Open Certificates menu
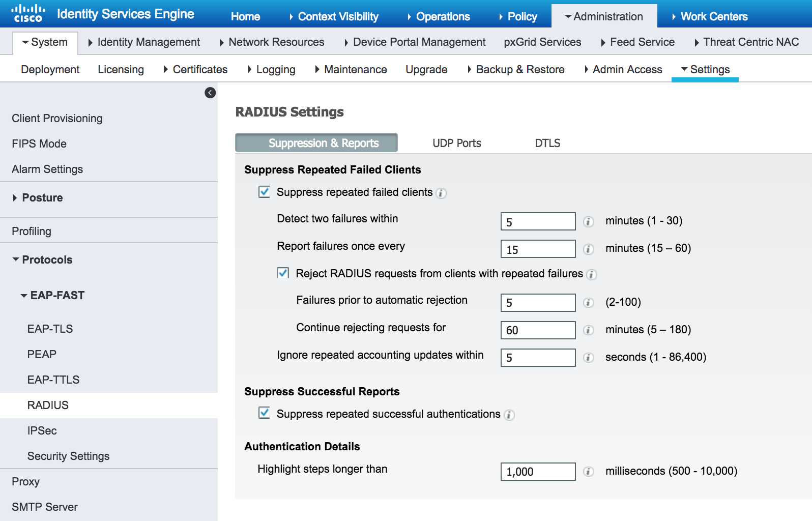Viewport: 812px width, 521px height. pyautogui.click(x=195, y=70)
